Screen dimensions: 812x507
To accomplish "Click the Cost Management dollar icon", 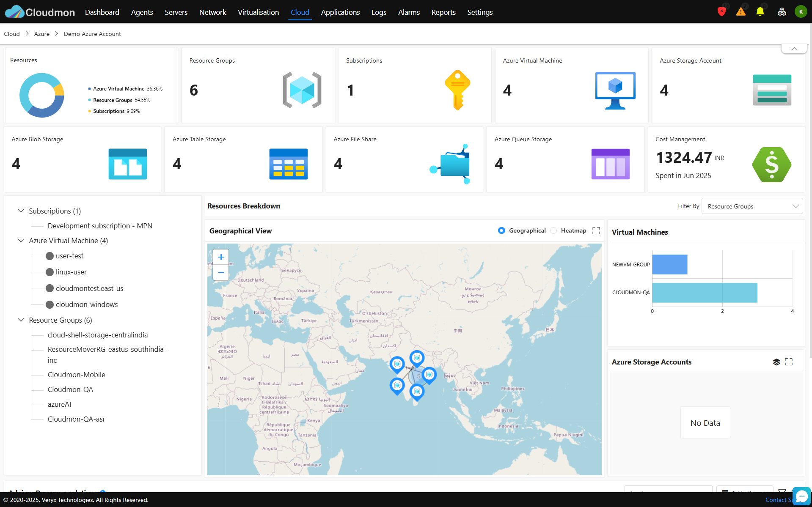I will [x=772, y=164].
